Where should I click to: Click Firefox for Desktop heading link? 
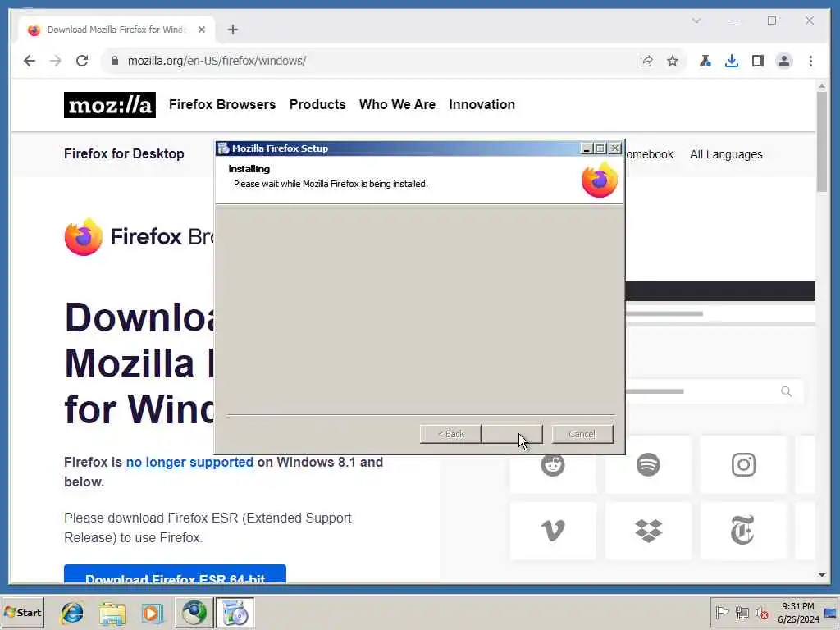124,153
